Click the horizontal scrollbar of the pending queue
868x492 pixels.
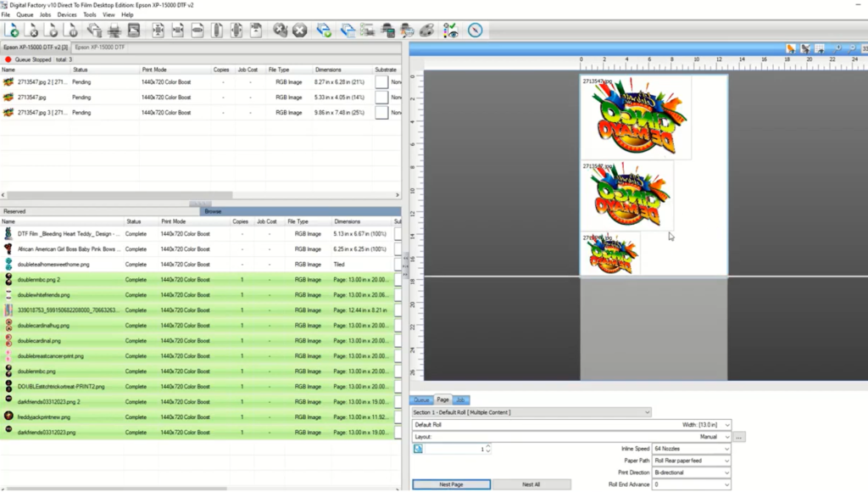pos(119,195)
